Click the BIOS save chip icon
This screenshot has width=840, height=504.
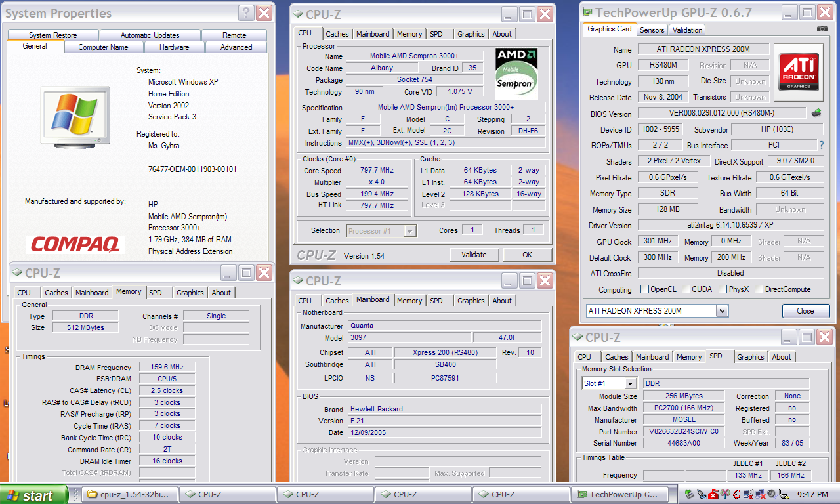[x=817, y=113]
